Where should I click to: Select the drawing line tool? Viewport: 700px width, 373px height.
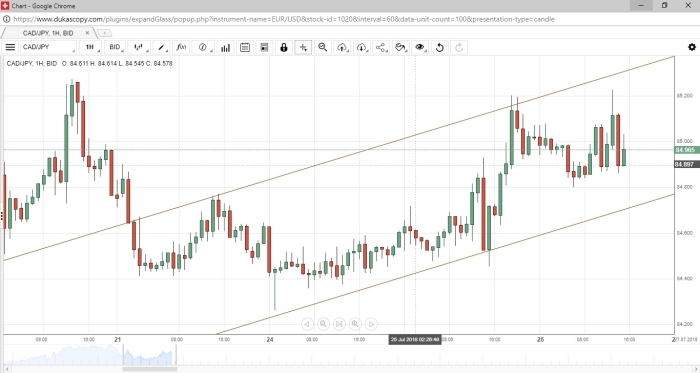162,47
